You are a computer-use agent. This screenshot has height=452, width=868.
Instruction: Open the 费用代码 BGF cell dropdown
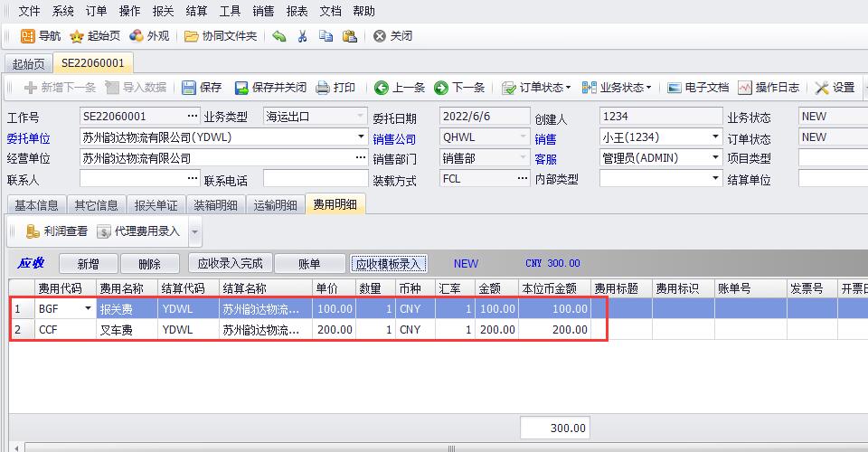pos(88,308)
